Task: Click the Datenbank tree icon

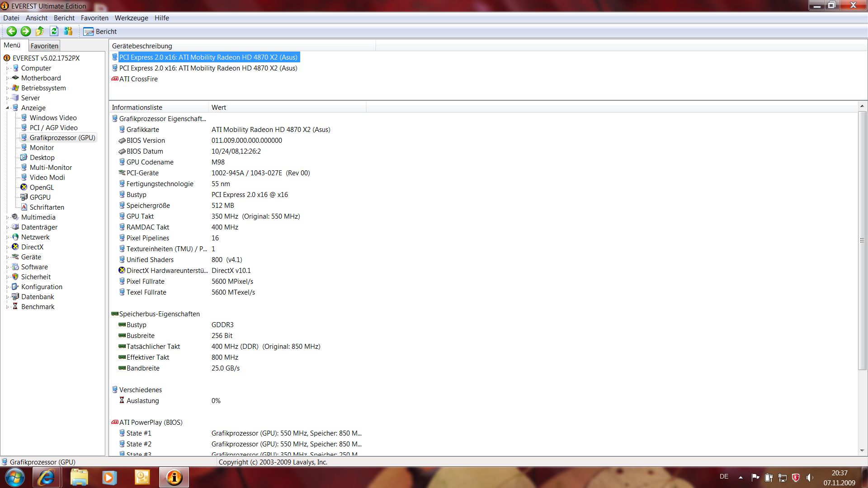Action: pos(15,296)
